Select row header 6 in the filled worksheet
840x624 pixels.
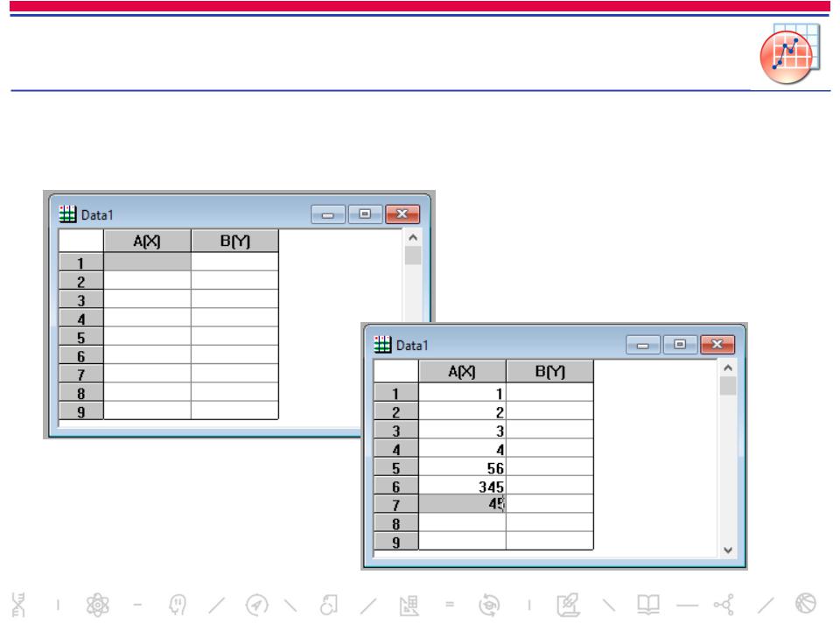coord(395,487)
